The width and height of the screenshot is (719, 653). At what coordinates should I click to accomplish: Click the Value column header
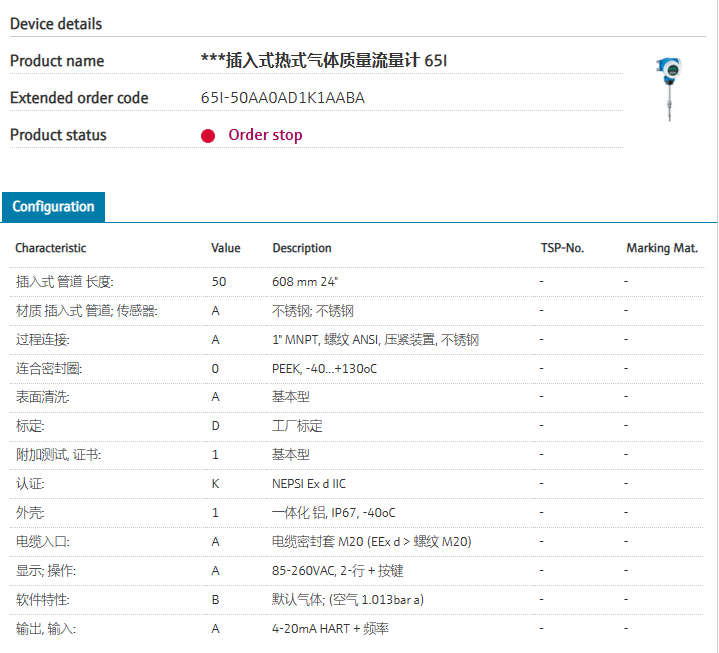(226, 248)
